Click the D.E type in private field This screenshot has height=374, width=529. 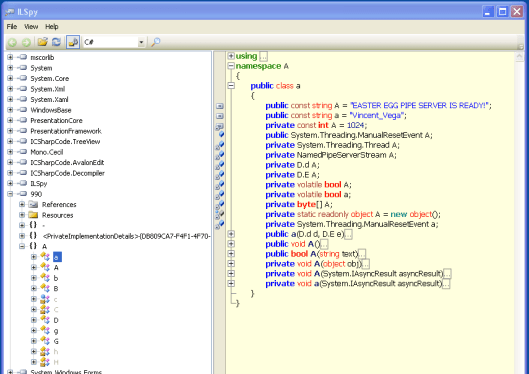point(303,175)
